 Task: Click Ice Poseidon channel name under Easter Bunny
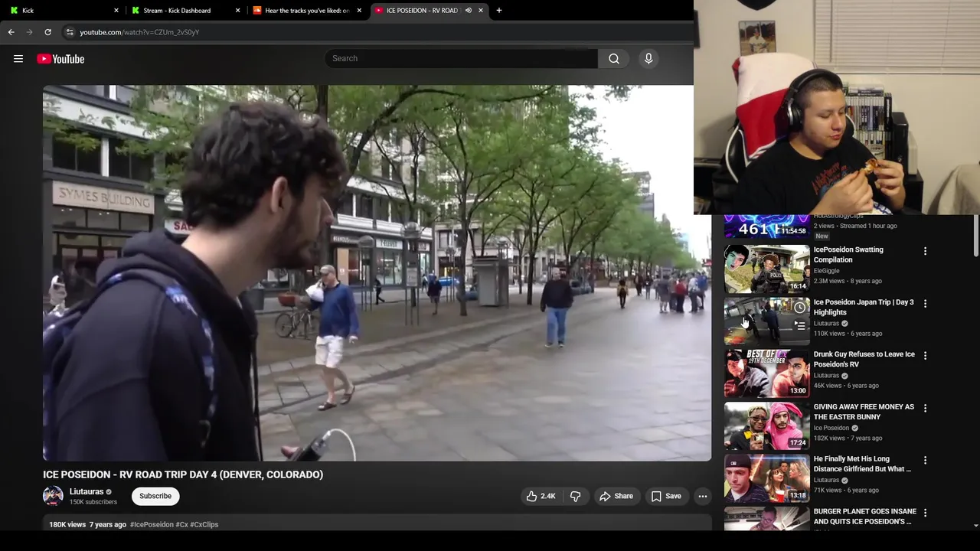point(831,428)
